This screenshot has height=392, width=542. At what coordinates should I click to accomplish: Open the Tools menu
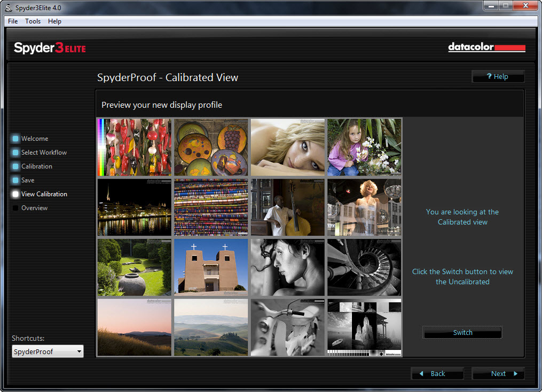coord(33,21)
